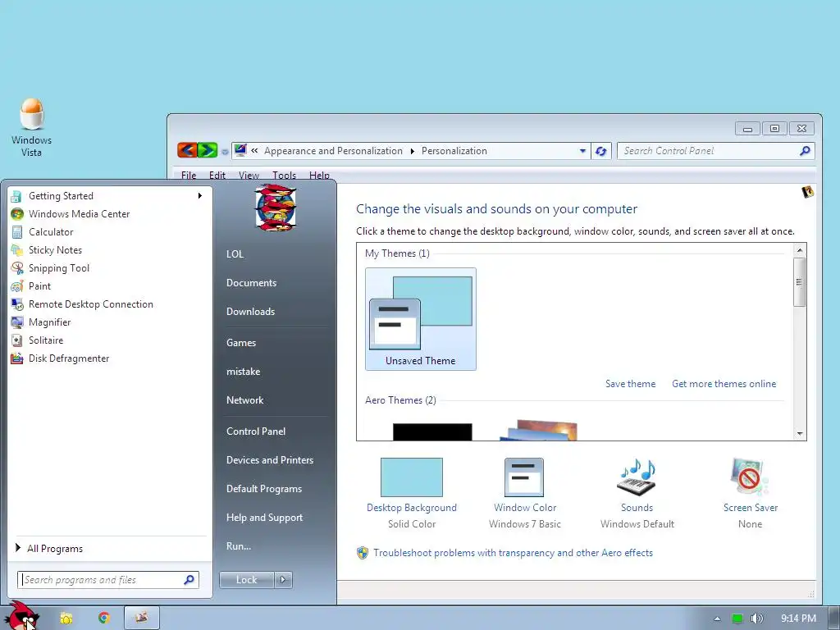
Task: Expand the Getting Started submenu arrow
Action: (200, 196)
